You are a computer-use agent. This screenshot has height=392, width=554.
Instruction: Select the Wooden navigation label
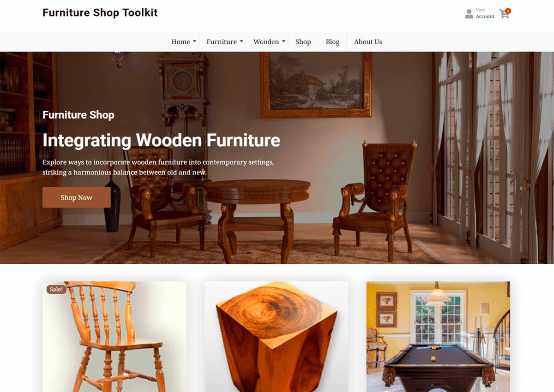(x=266, y=42)
